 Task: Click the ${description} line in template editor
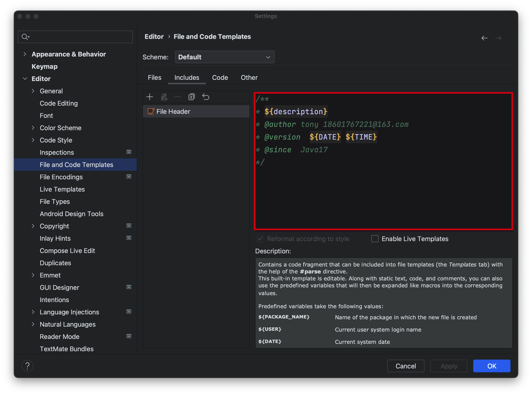coord(296,112)
